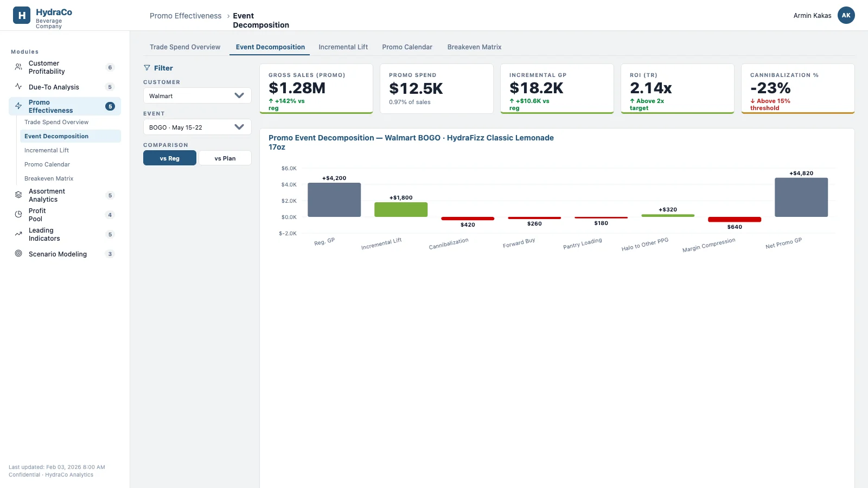This screenshot has width=868, height=488.
Task: Click the +$320 Halo bar label
Action: tap(668, 209)
